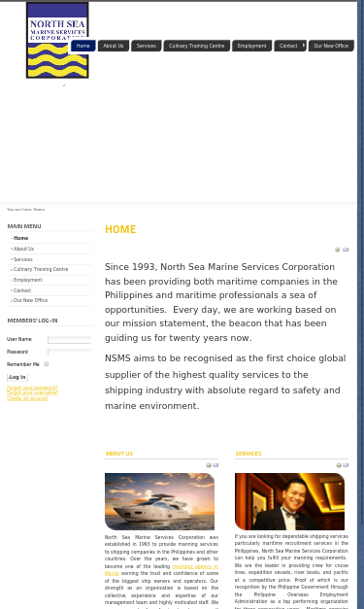Click the 'You are here: Home' breadcrumb
Viewport: 364px width, 609px height.
(25, 210)
